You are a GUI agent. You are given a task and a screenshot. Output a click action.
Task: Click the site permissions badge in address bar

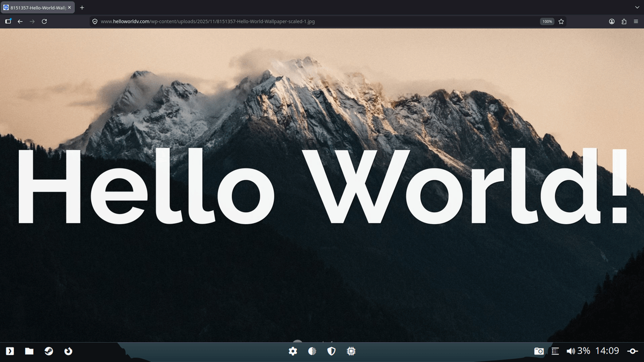[94, 21]
